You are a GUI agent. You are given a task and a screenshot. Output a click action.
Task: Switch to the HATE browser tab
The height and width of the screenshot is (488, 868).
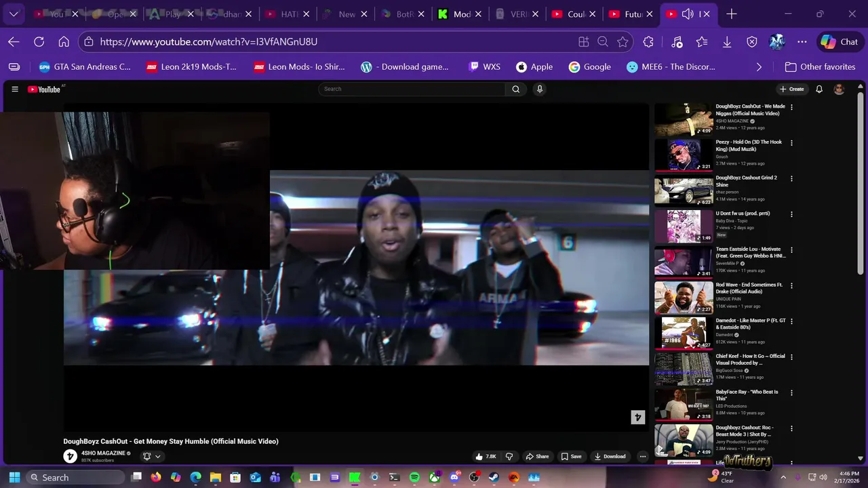click(288, 14)
